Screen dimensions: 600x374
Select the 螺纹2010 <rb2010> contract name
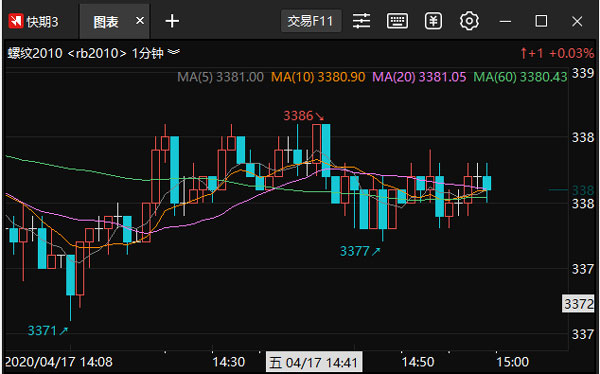coord(67,53)
